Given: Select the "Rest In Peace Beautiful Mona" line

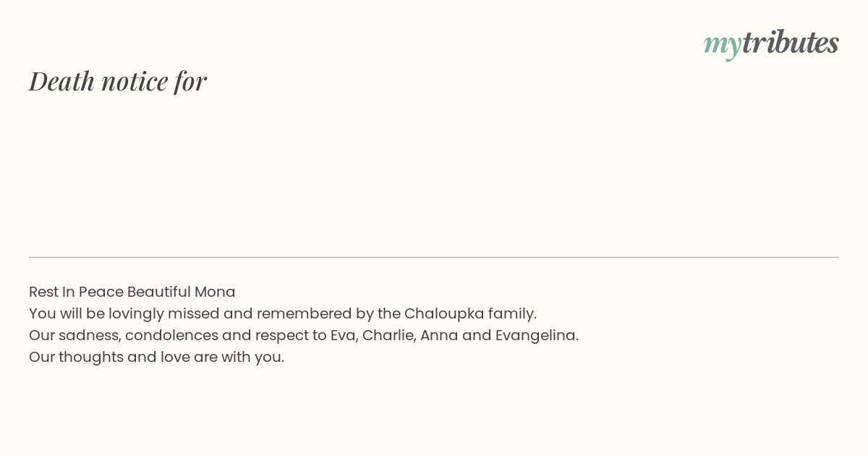Looking at the screenshot, I should pyautogui.click(x=132, y=292).
